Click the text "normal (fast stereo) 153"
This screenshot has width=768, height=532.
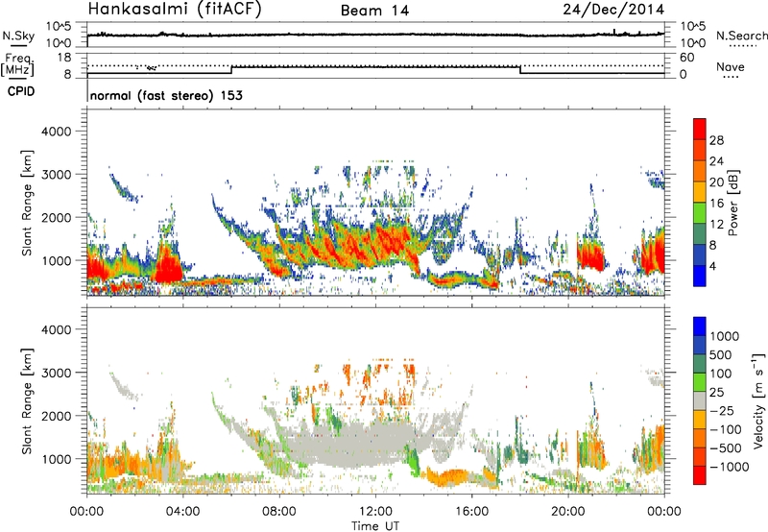pos(166,95)
